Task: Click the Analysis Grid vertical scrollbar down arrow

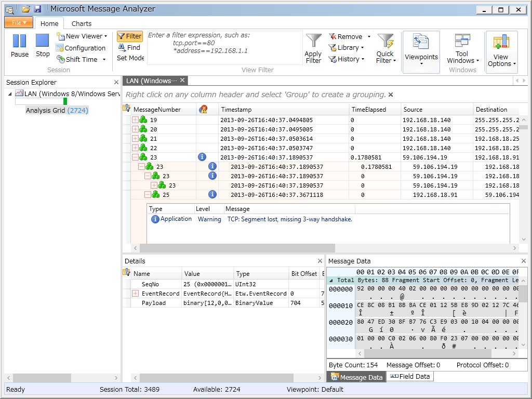Action: point(524,240)
